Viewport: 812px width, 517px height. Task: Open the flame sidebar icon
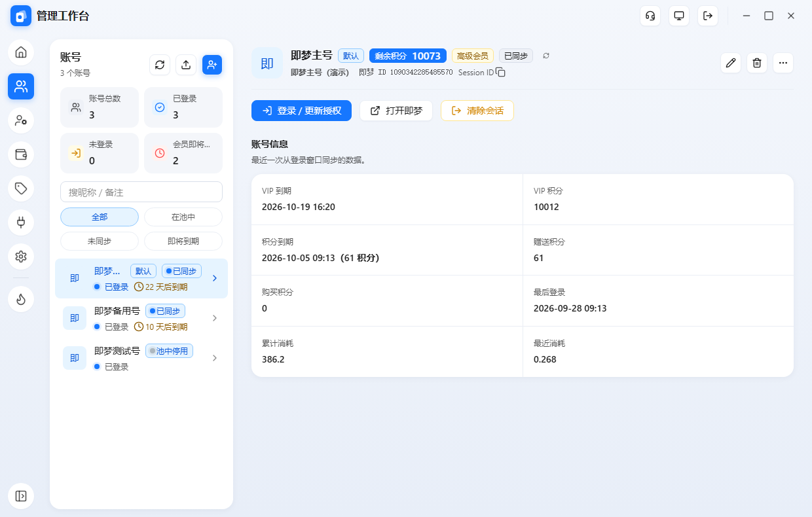tap(21, 300)
